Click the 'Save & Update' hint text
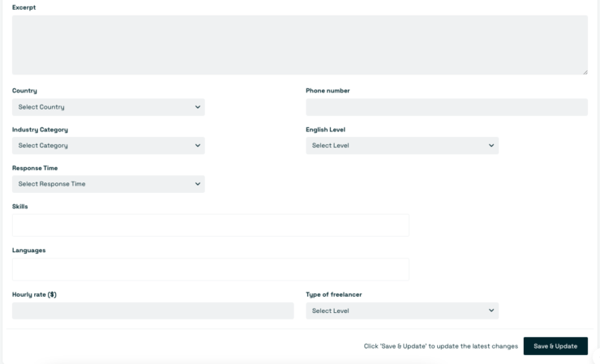Image resolution: width=600 pixels, height=364 pixels. (441, 346)
